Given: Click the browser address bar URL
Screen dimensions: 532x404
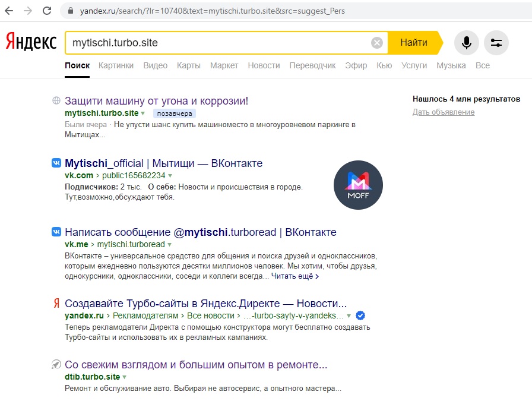Looking at the screenshot, I should point(213,11).
